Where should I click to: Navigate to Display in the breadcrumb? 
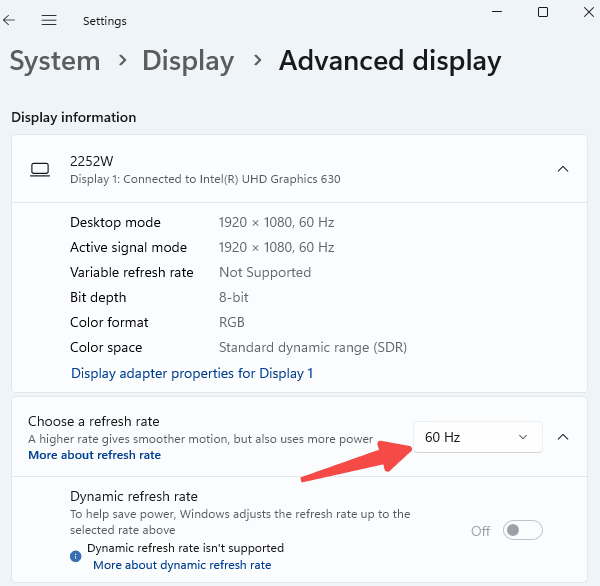click(188, 60)
